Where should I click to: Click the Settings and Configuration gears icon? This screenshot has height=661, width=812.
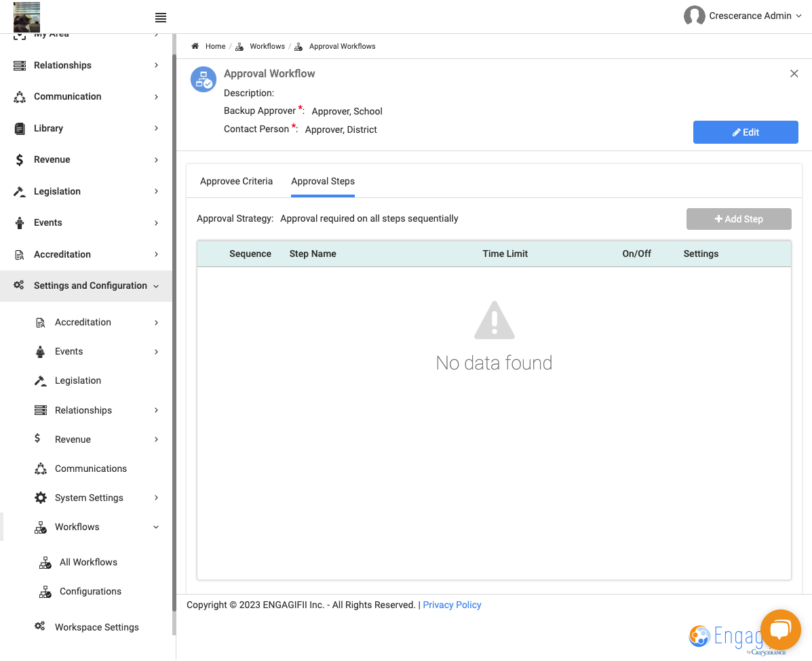tap(19, 285)
